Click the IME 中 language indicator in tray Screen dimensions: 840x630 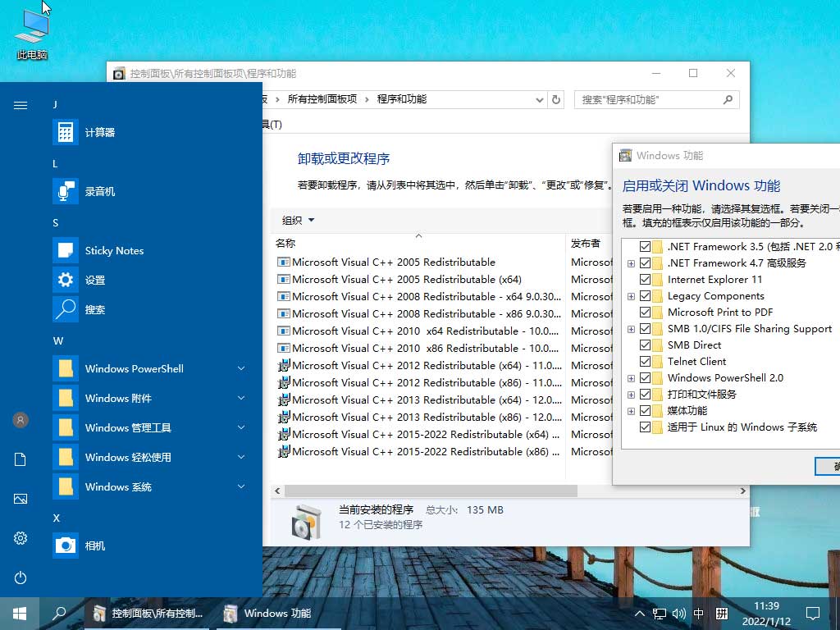(699, 614)
